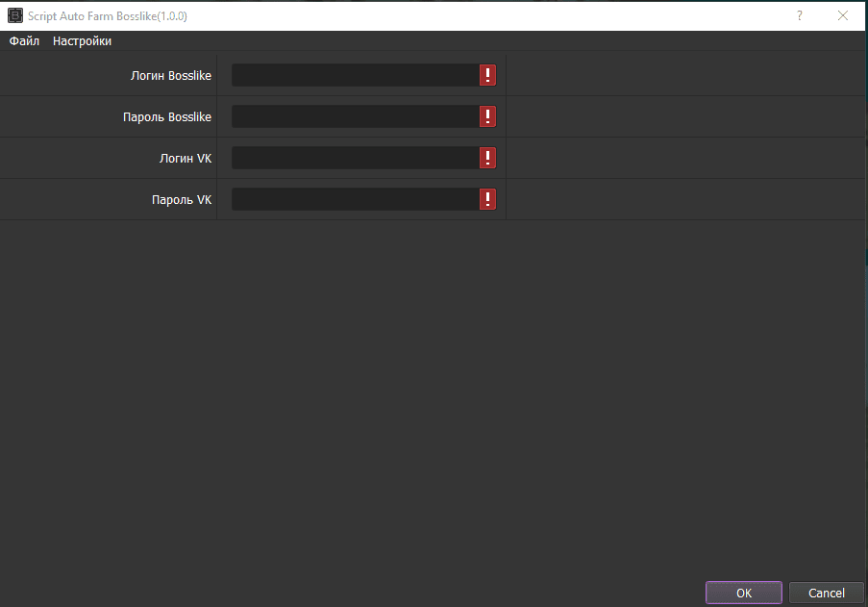Select the Пароль VK input box

(355, 199)
